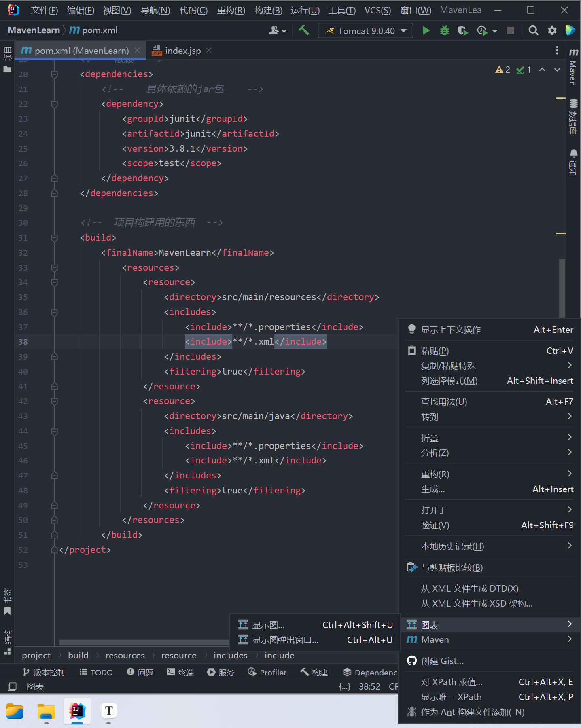581x728 pixels.
Task: Open the 构建(B) menu in menu bar
Action: click(x=268, y=10)
